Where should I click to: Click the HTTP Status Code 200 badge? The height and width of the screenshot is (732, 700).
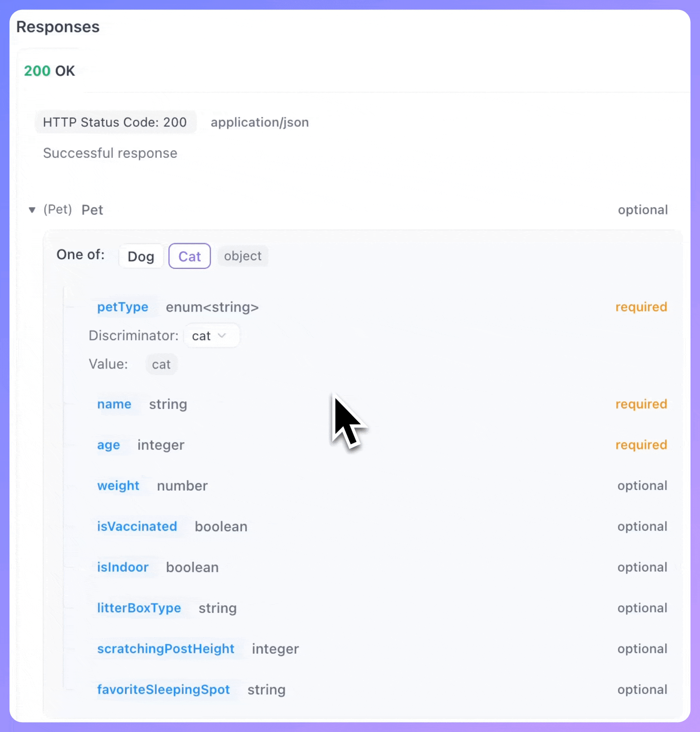pyautogui.click(x=115, y=122)
